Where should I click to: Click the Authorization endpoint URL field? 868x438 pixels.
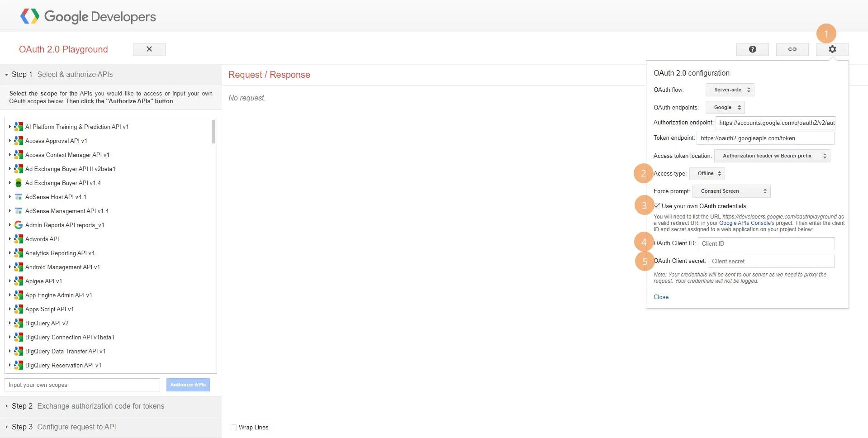pos(775,123)
